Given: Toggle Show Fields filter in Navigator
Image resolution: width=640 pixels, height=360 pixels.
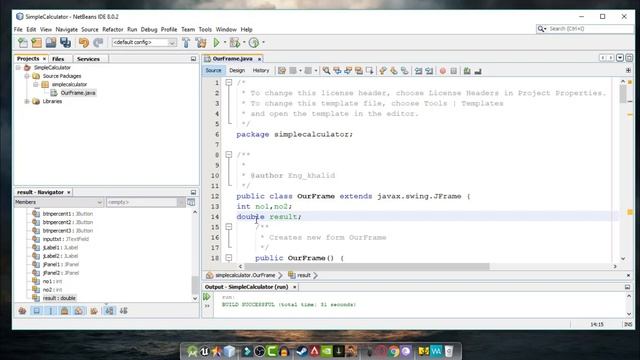Looking at the screenshot, I should (x=37, y=311).
